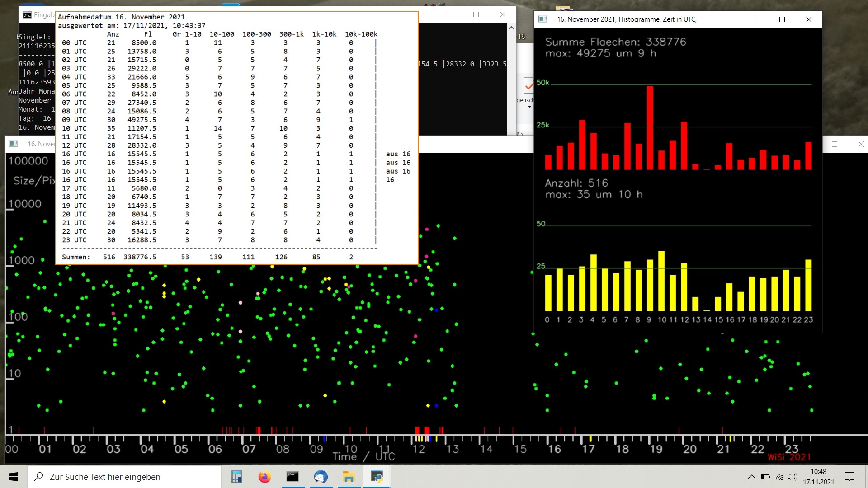Click the 'ausgewertet am: 17/11/2021' line
868x488 pixels.
click(132, 26)
